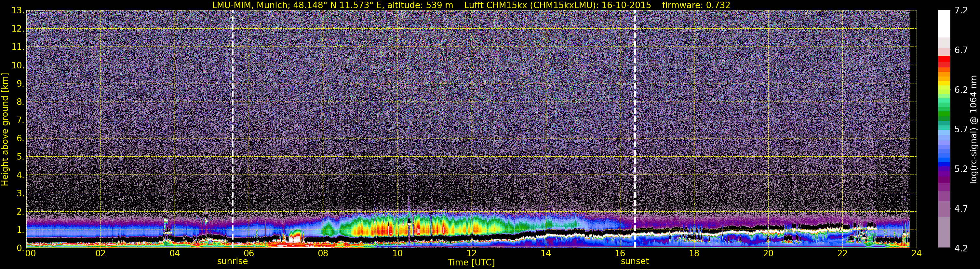Viewport: 980px width, 269px height.
Task: Click the colorbar tick value 5.2
Action: pyautogui.click(x=961, y=169)
